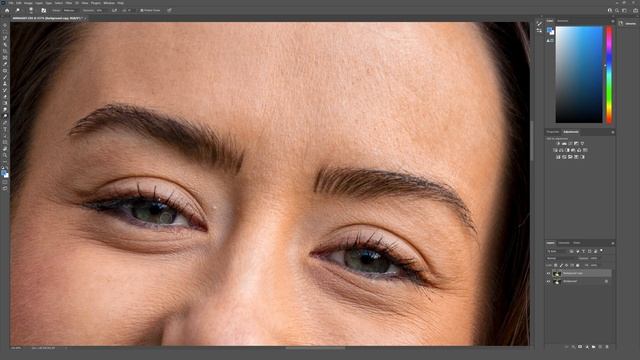Select the Hand tool

tap(5, 149)
